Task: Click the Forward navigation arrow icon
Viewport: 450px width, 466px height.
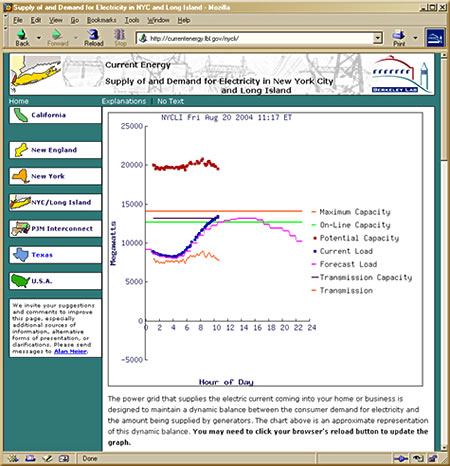Action: click(57, 34)
